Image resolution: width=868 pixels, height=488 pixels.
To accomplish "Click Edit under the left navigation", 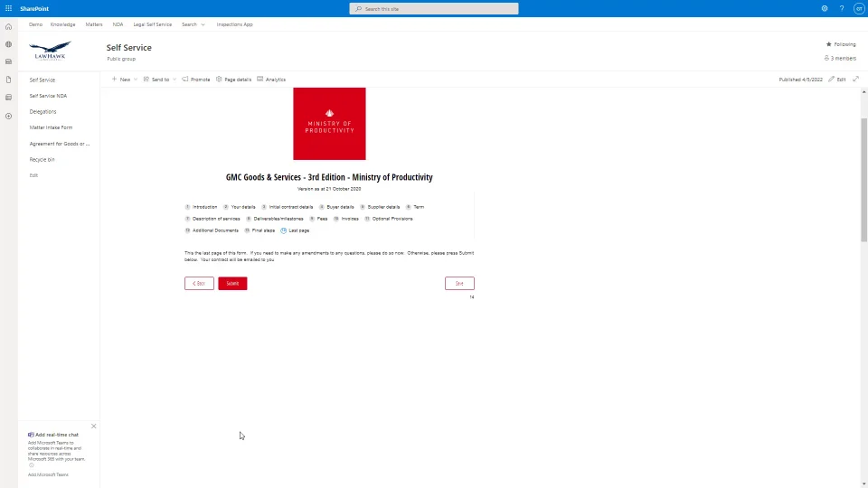I will coord(33,175).
